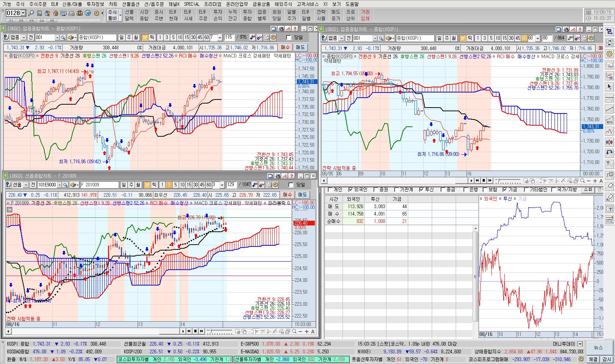Select the arrow cursor tool in right sidebar
The height and width of the screenshot is (364, 615).
(x=609, y=87)
